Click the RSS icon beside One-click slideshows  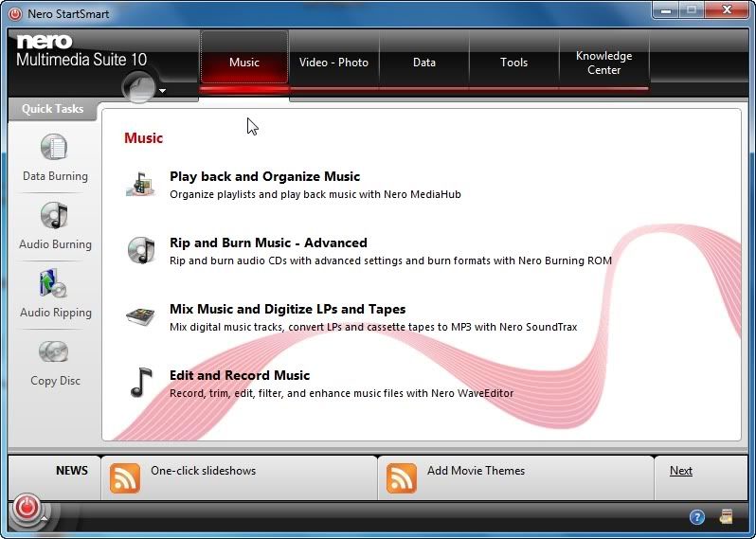(x=125, y=478)
